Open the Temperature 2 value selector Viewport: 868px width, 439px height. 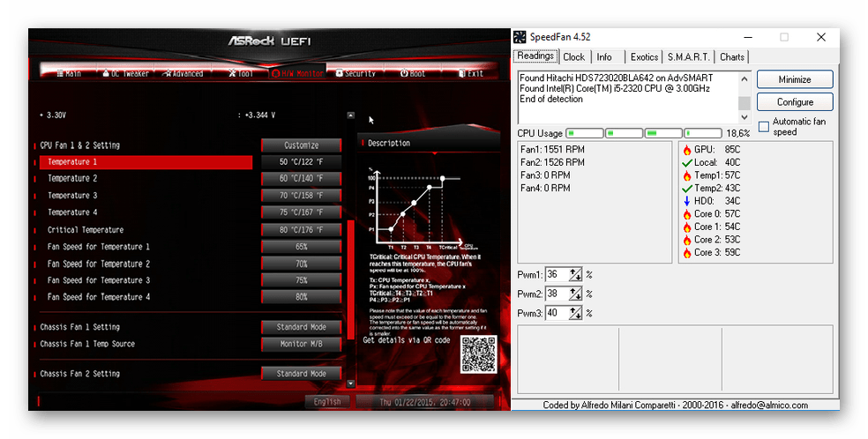301,179
